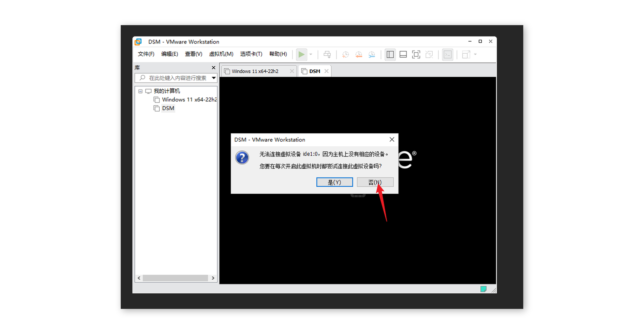Click 是(Y) button in dialog

click(334, 182)
